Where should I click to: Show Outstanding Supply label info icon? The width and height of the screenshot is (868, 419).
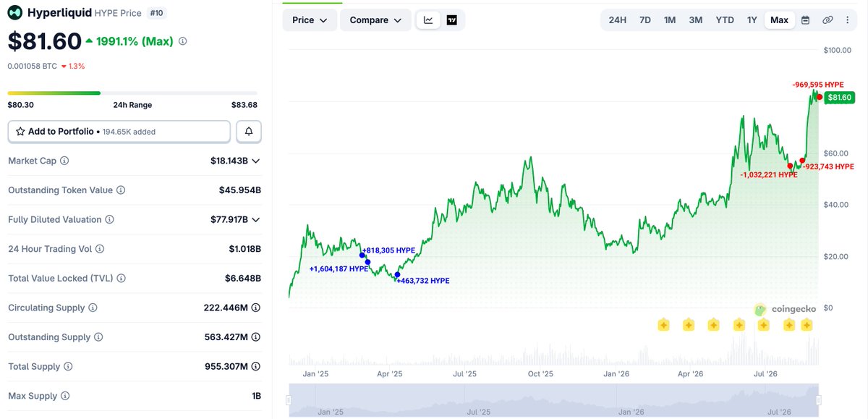98,337
